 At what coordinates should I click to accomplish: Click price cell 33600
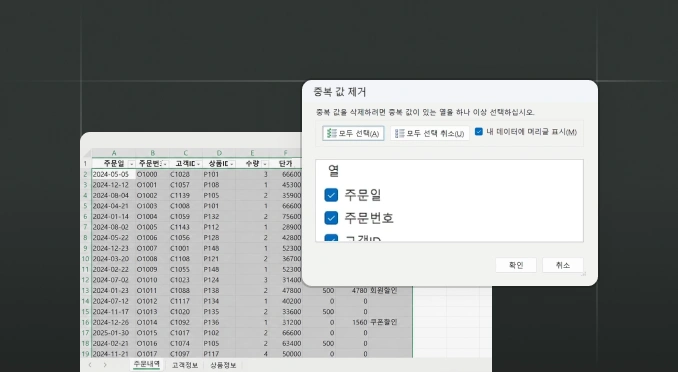point(285,312)
